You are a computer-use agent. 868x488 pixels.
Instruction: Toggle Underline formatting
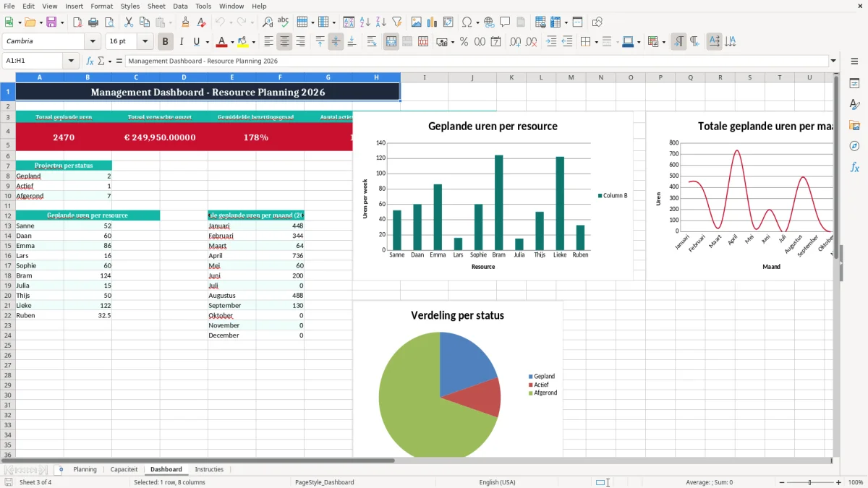click(x=195, y=42)
